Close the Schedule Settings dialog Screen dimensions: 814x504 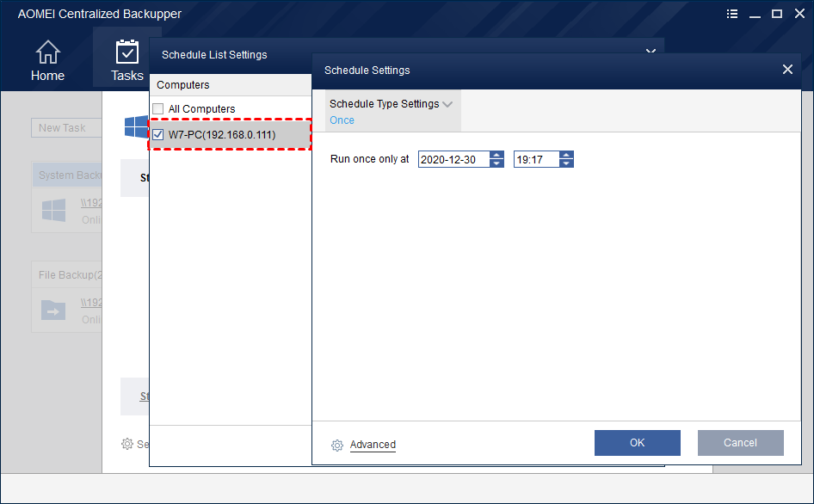(787, 70)
